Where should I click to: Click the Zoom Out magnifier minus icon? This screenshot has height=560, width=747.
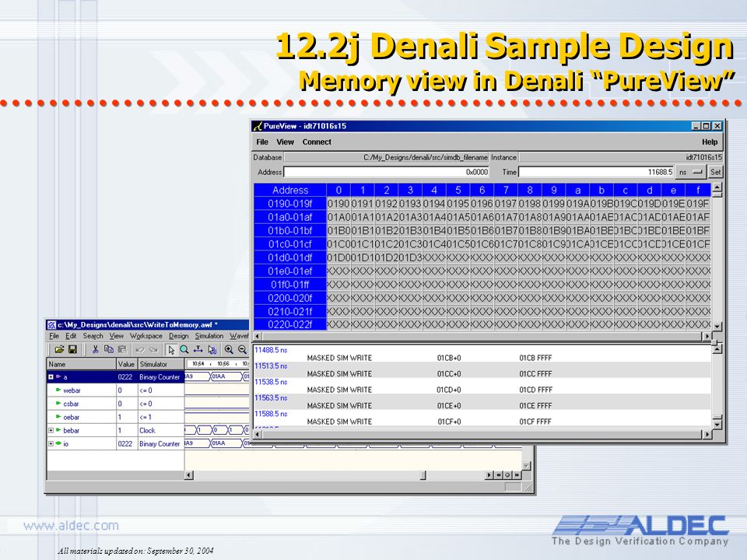(243, 350)
